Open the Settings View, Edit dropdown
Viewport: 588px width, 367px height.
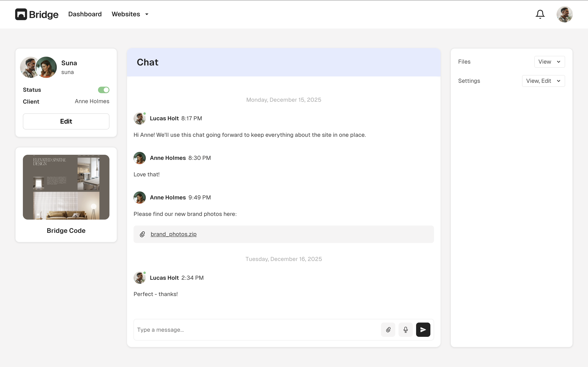pyautogui.click(x=543, y=81)
